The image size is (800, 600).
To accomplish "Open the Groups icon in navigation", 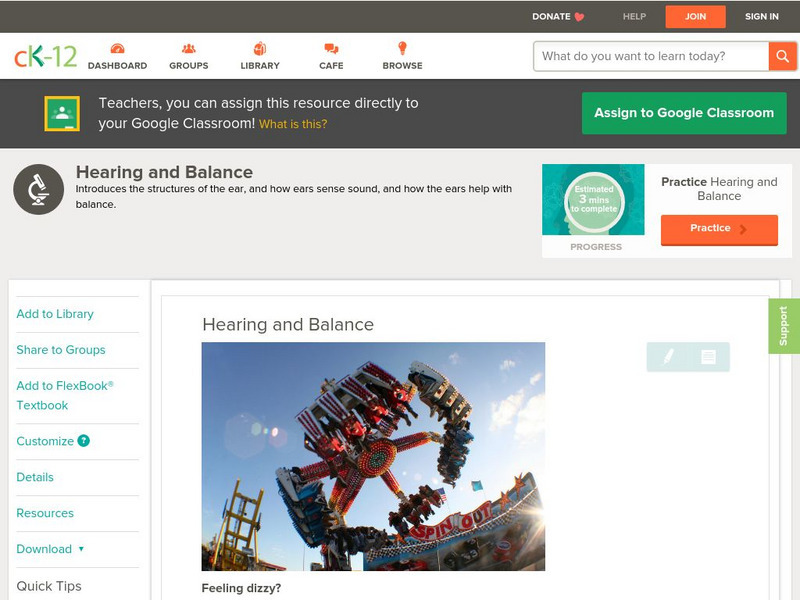I will 188,49.
